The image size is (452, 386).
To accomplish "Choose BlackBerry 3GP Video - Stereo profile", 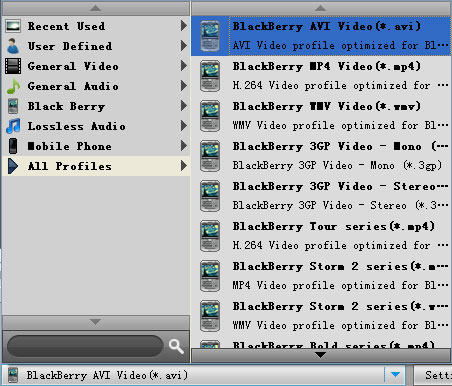I will pyautogui.click(x=321, y=196).
